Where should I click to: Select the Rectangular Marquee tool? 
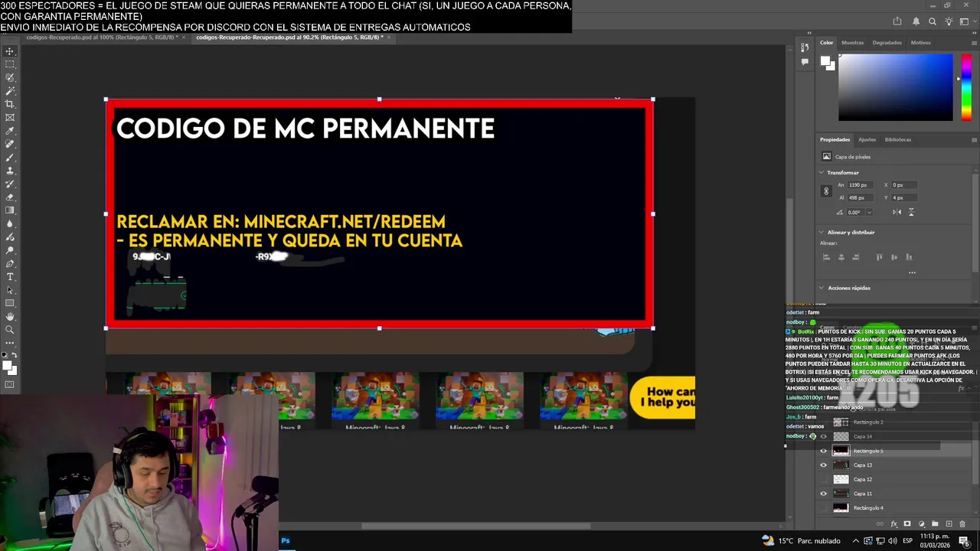(x=10, y=64)
